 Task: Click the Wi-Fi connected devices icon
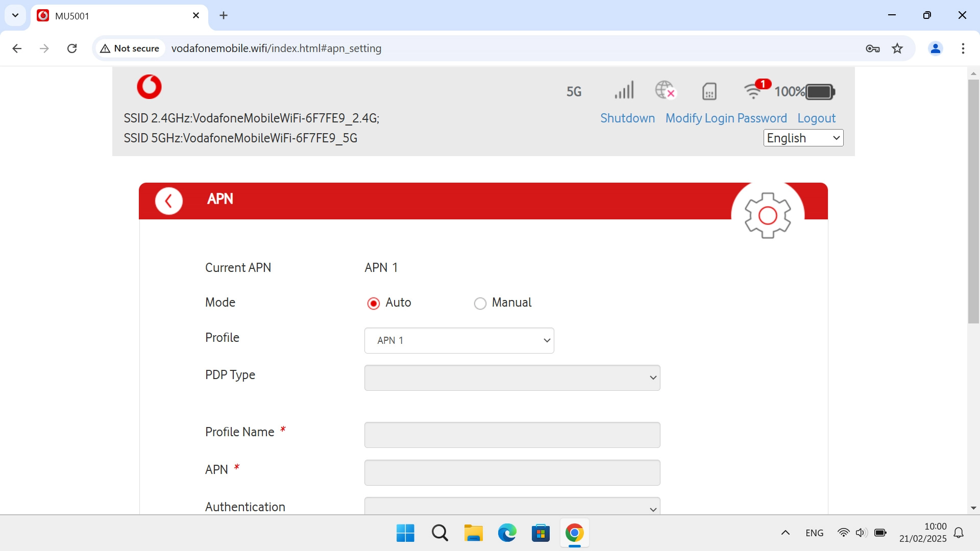753,91
